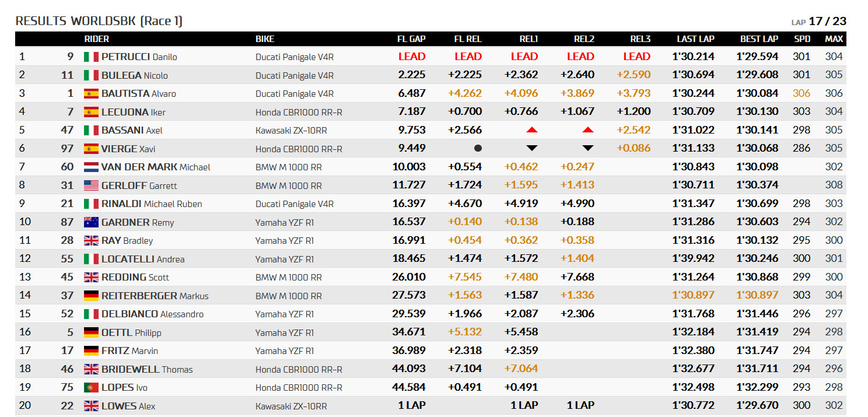Click BULEGA's orange REL3 value +2.590
868x417 pixels.
633,75
